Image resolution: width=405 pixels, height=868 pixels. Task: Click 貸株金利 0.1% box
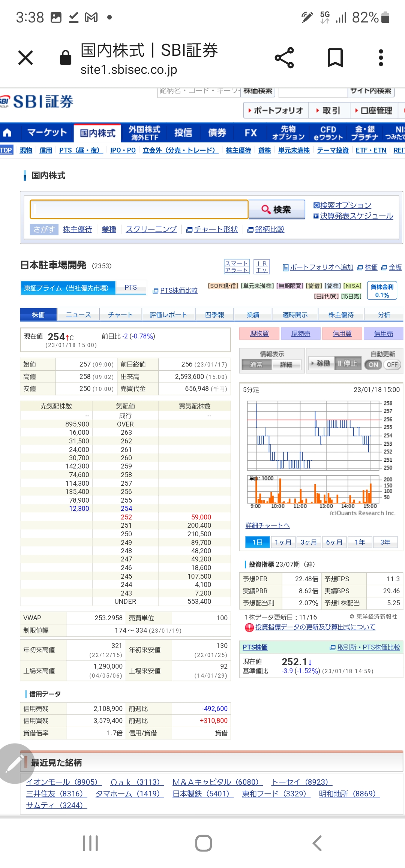click(x=382, y=291)
